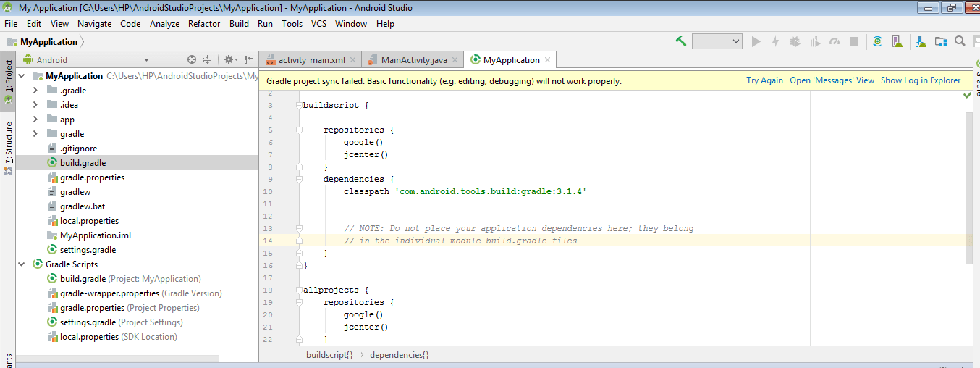
Task: Click the green checkmark inspection indicator
Action: coord(968,96)
